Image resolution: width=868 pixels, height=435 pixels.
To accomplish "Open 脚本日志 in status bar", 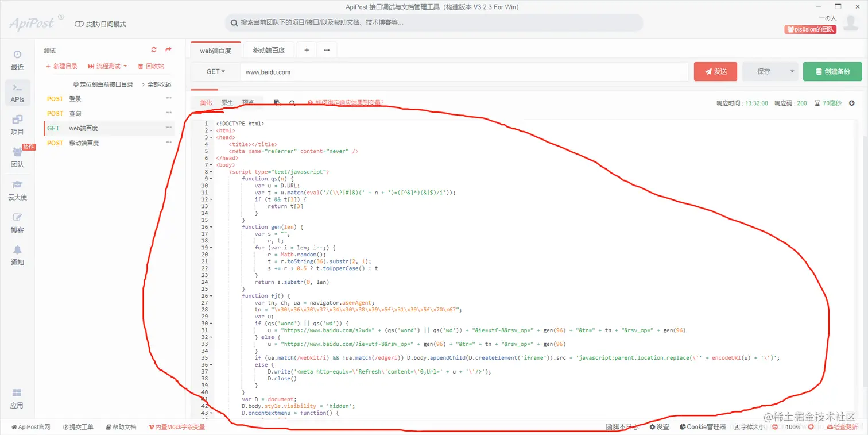I will pyautogui.click(x=622, y=427).
